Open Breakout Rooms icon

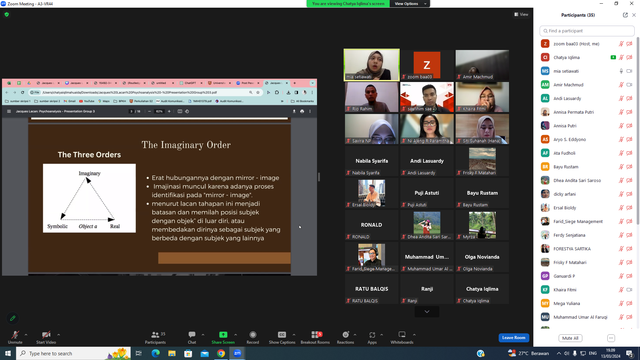click(315, 335)
